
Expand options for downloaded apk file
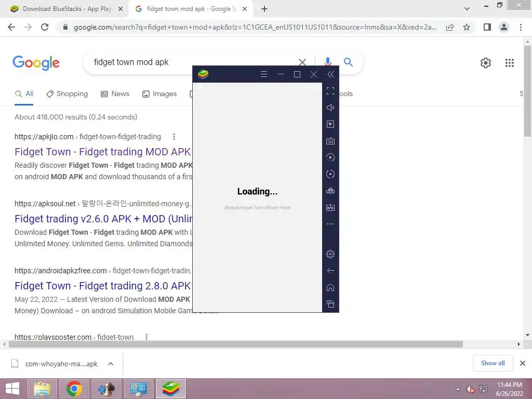(x=111, y=364)
